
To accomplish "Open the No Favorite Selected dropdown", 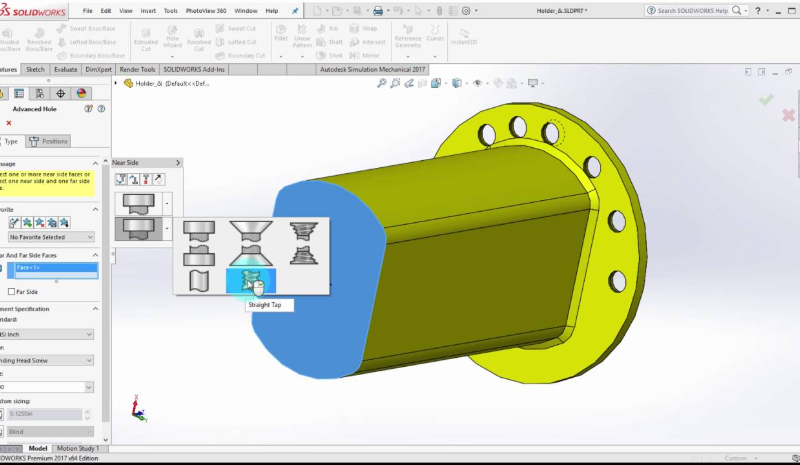I will [x=52, y=237].
